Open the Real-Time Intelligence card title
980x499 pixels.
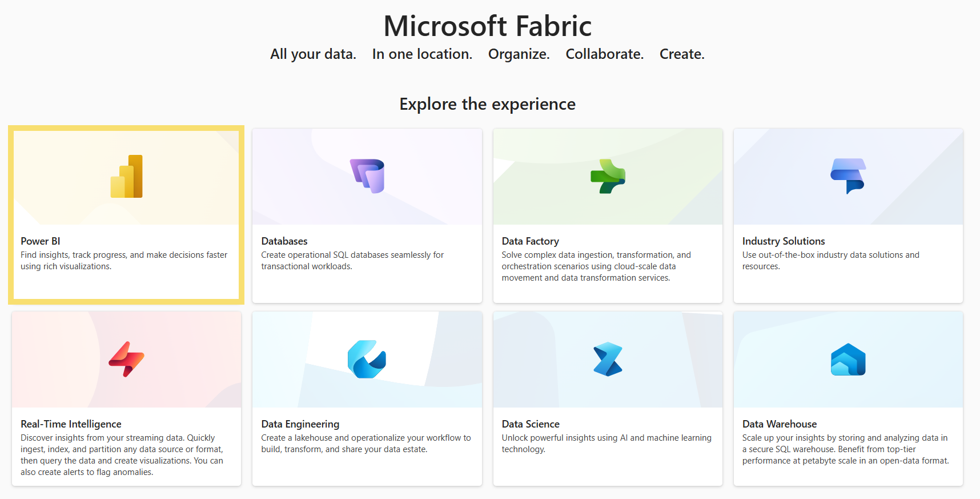71,424
